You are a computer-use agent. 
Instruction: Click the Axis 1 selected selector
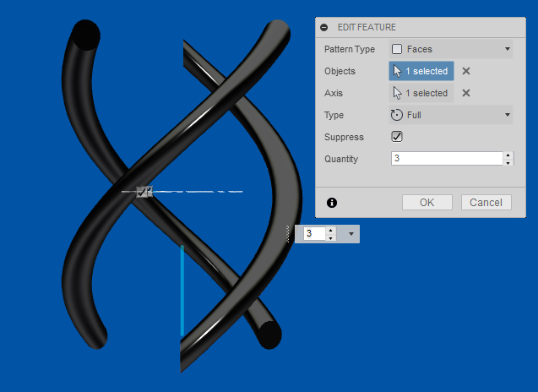pyautogui.click(x=421, y=93)
